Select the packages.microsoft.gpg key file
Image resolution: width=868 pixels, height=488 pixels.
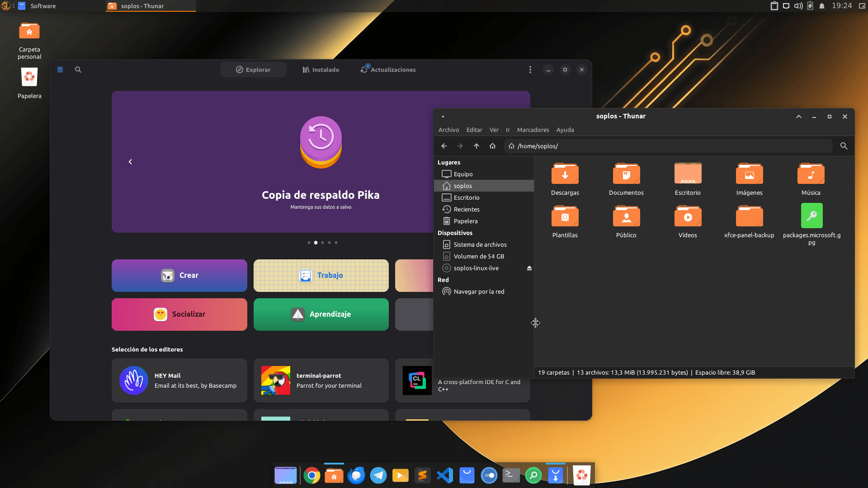(x=811, y=225)
